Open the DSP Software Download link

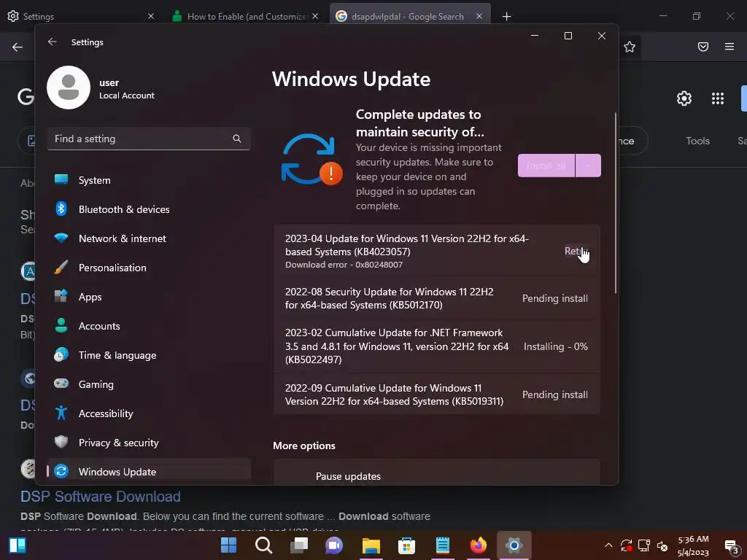click(101, 496)
